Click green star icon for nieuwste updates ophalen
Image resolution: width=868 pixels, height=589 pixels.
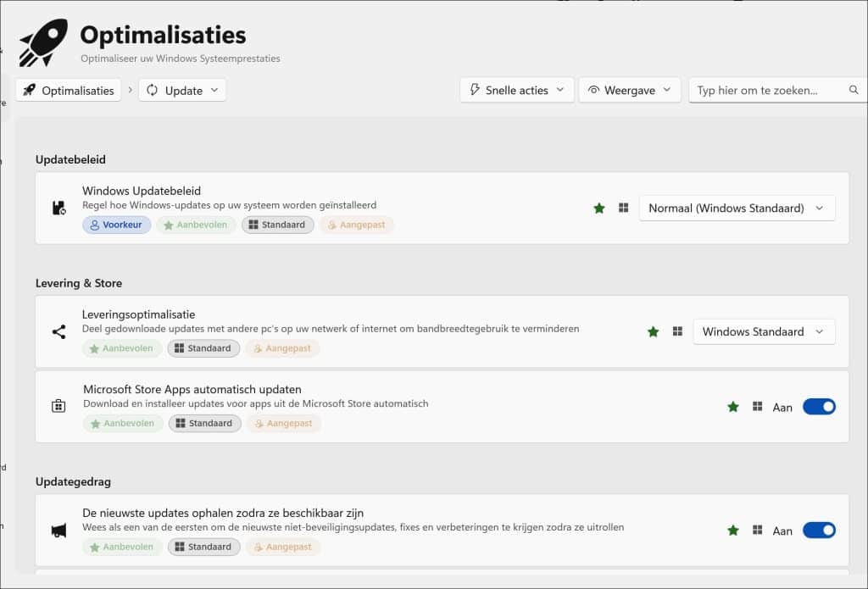[x=733, y=531]
